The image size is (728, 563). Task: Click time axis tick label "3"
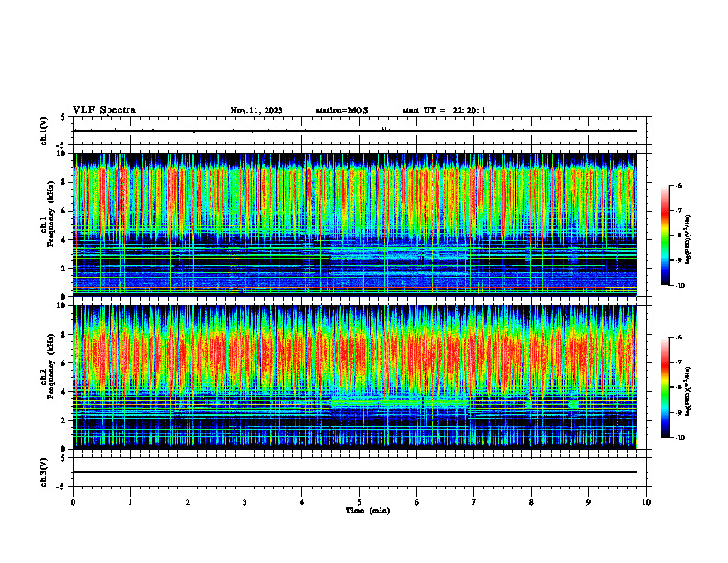245,502
